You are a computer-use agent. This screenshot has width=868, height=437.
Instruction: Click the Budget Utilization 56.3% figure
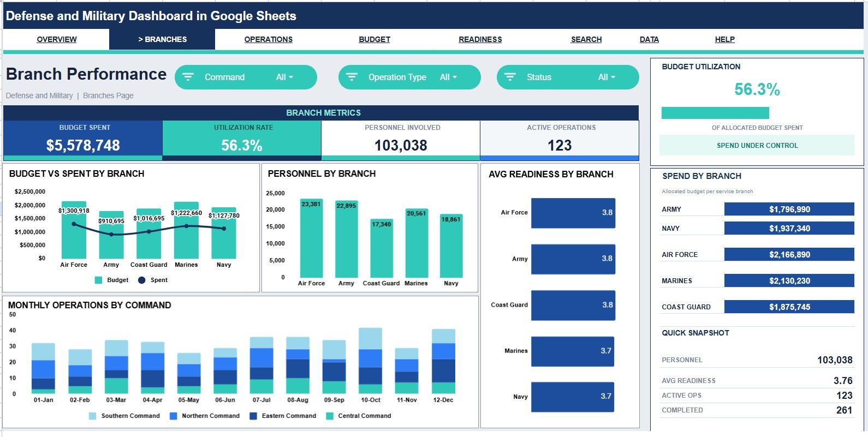click(x=757, y=89)
